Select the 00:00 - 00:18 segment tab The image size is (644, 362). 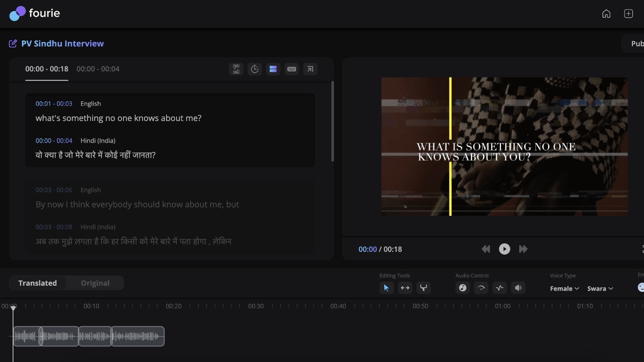pos(47,69)
